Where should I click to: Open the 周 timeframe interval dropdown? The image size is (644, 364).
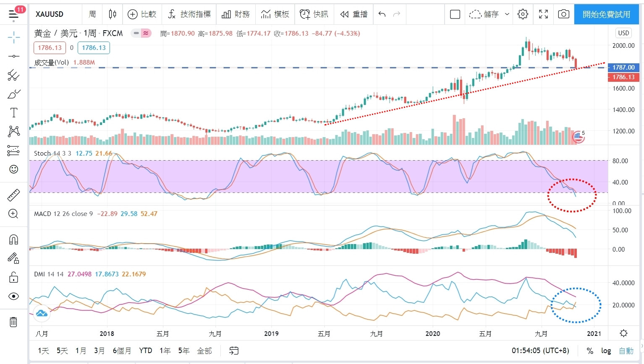[x=92, y=14]
